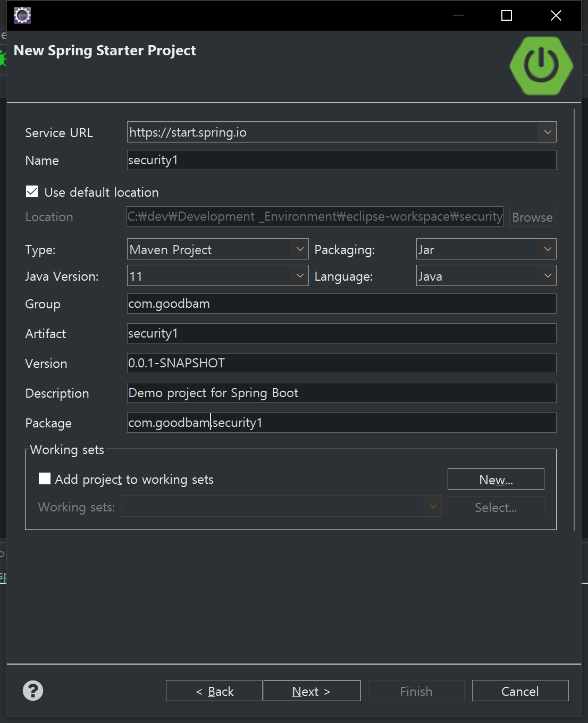Click the Spring Boot power logo
The width and height of the screenshot is (588, 723).
click(x=541, y=66)
